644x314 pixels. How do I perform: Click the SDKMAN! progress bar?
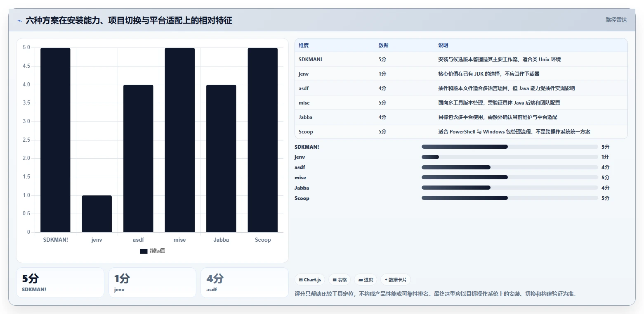tap(510, 147)
